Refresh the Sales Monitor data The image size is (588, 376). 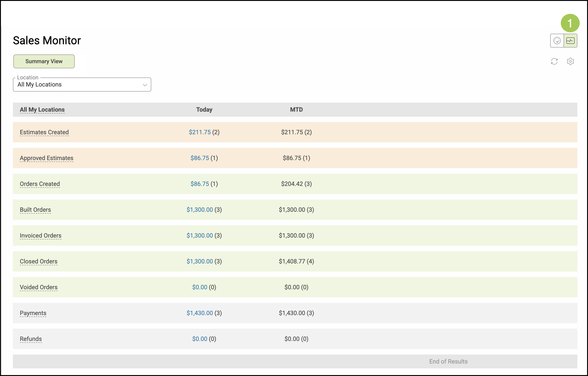[554, 61]
